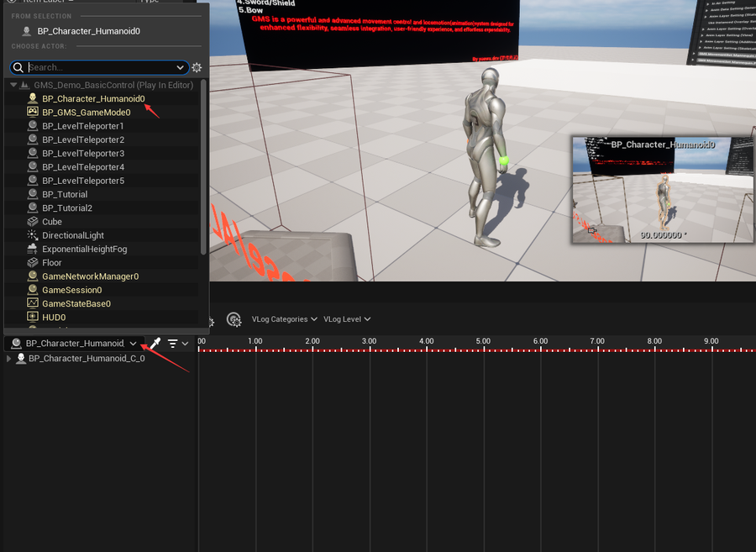Screen dimensions: 756x552
Task: Click the GameNetworkManager0 actor icon
Action: click(32, 276)
